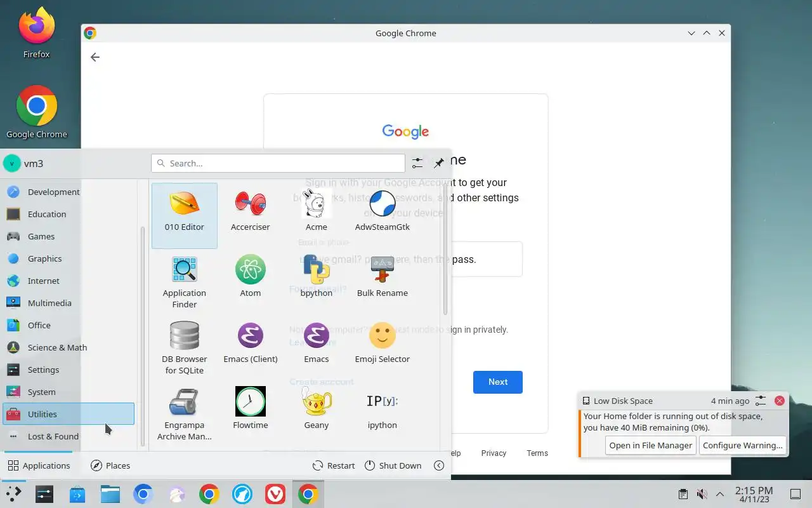
Task: Click the active Chrome taskbar entry
Action: coord(308,494)
